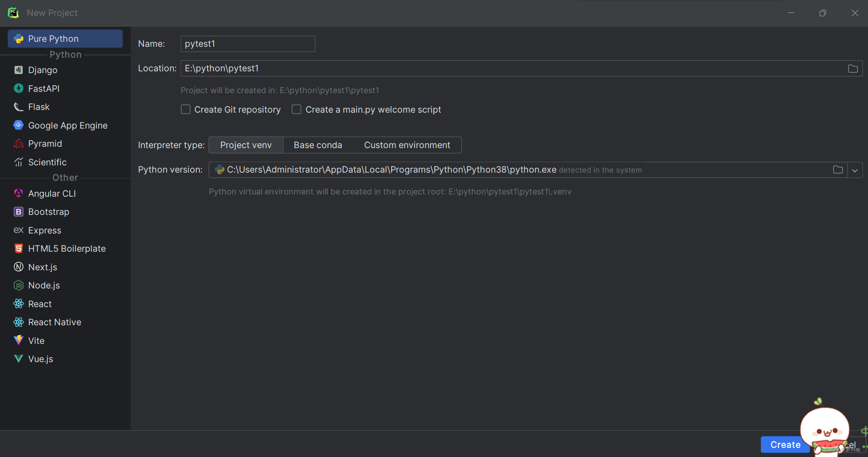The image size is (868, 457).
Task: Expand the Python version dropdown
Action: point(855,169)
